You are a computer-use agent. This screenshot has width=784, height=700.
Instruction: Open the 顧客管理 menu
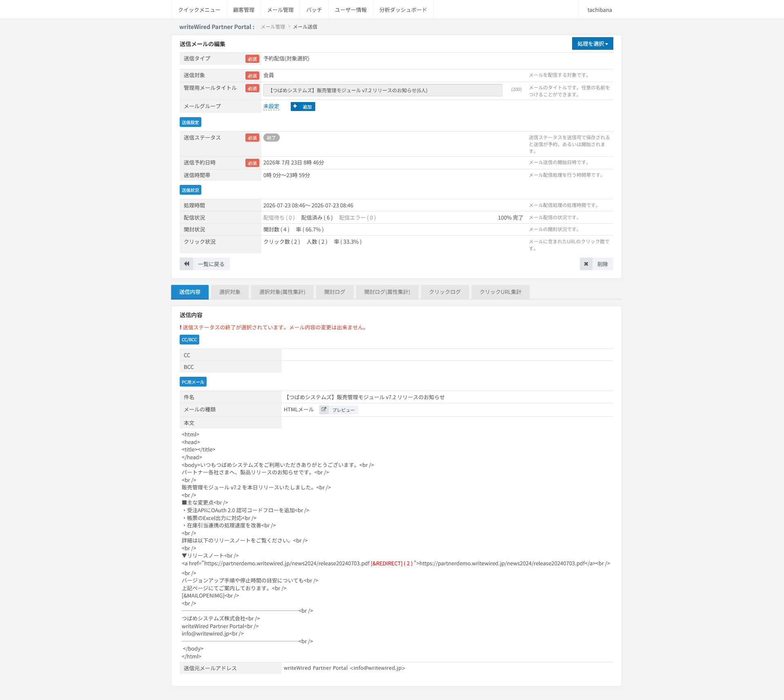point(244,10)
